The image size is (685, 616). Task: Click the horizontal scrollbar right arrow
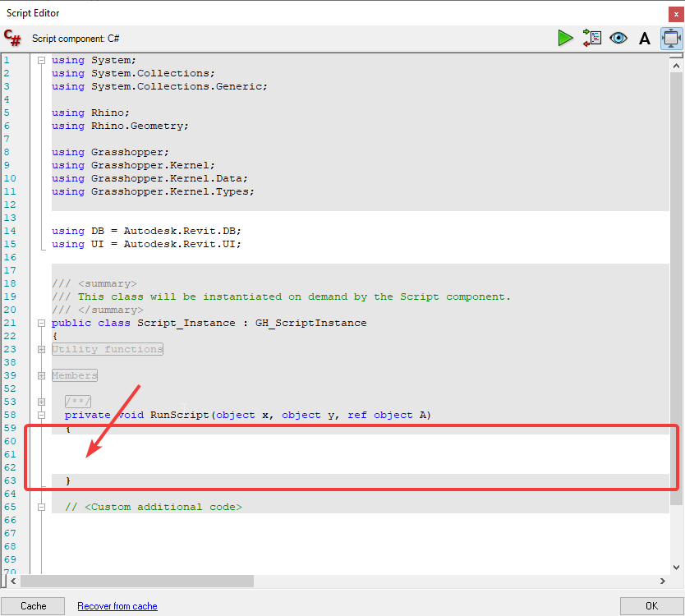(x=663, y=581)
